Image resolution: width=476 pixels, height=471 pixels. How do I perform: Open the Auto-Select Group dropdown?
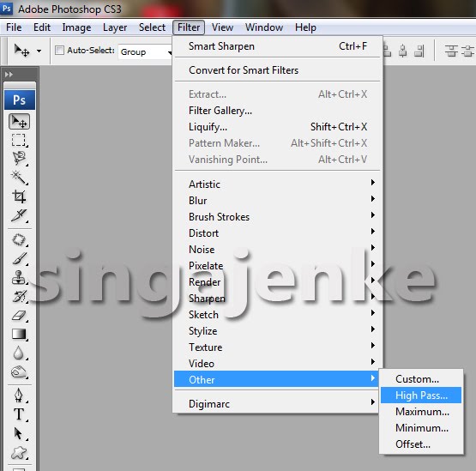click(145, 52)
